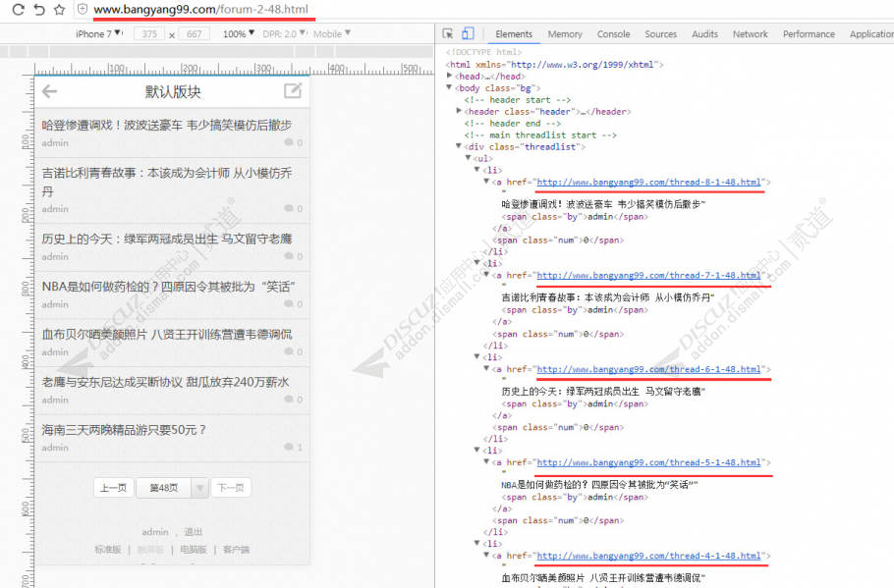Image resolution: width=894 pixels, height=588 pixels.
Task: Collapse the body class="bg" node
Action: [449, 87]
